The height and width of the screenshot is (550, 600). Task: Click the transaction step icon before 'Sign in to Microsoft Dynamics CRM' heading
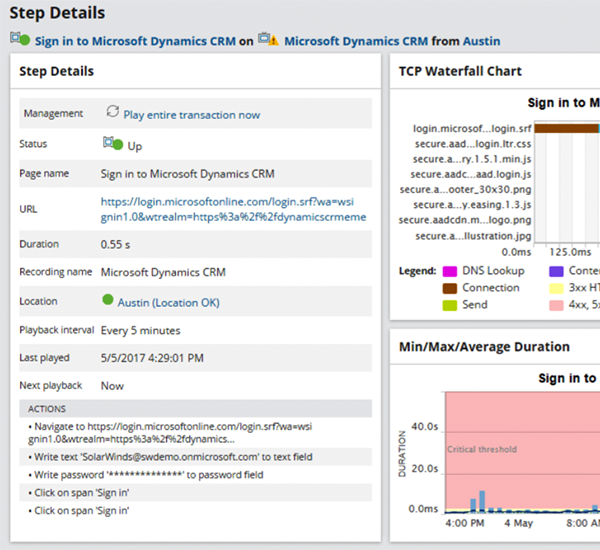(20, 39)
